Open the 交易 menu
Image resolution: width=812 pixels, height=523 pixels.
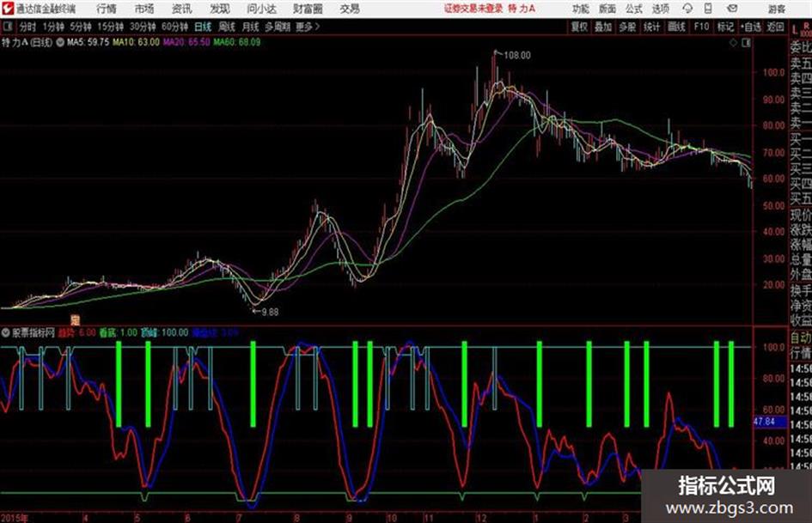click(x=350, y=9)
